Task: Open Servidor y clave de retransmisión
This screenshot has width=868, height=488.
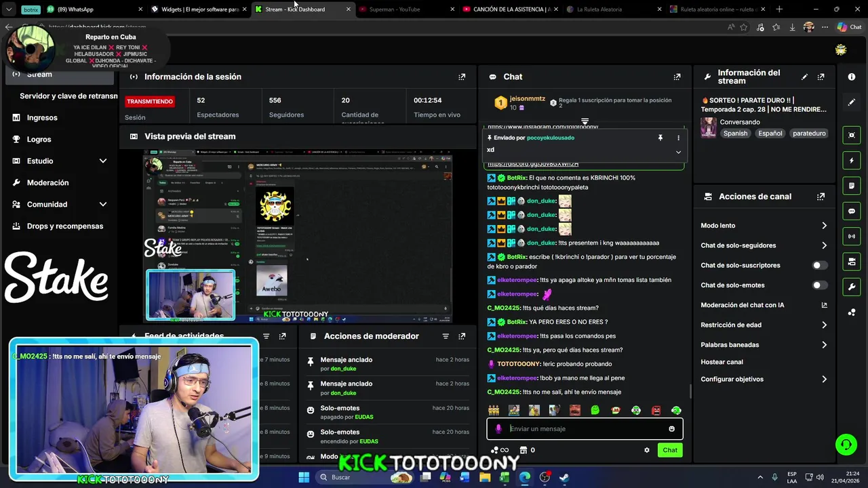Action: (x=68, y=96)
